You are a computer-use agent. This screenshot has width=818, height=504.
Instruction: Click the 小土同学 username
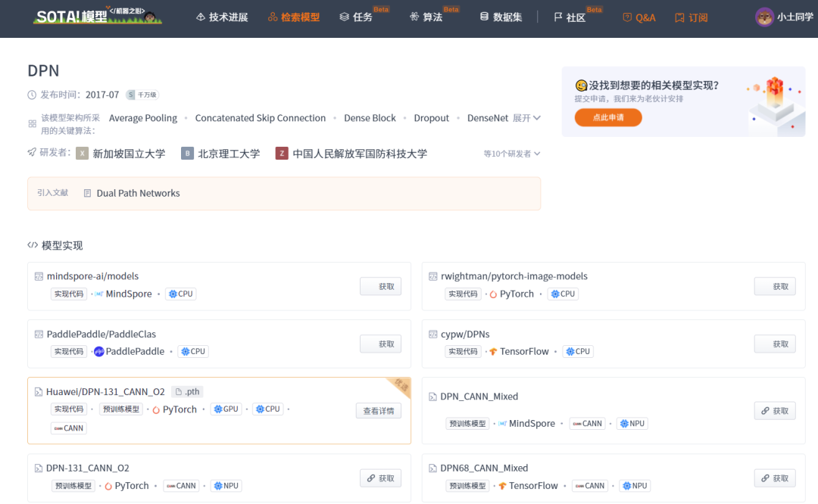click(x=795, y=17)
